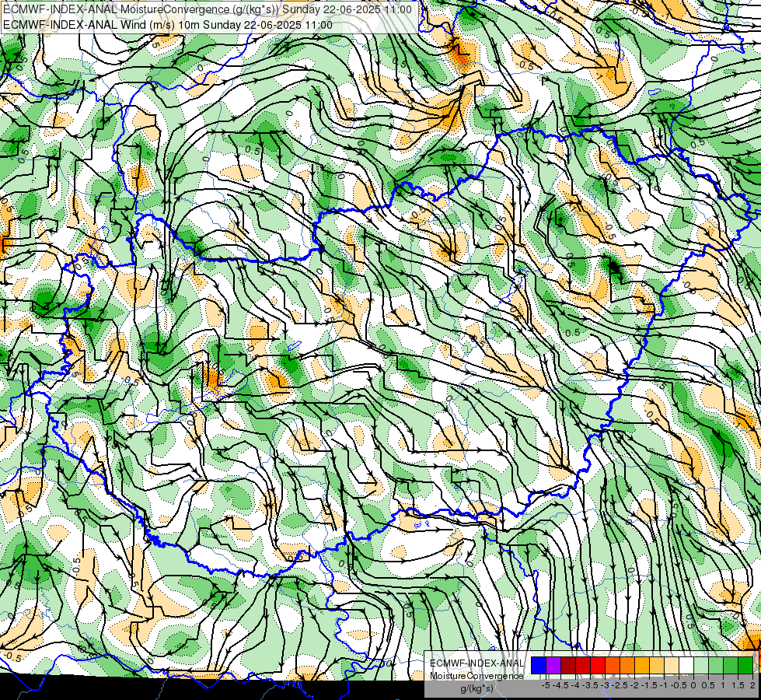
Task: Click the MoistureConvergence title line at top
Action: coord(208,9)
